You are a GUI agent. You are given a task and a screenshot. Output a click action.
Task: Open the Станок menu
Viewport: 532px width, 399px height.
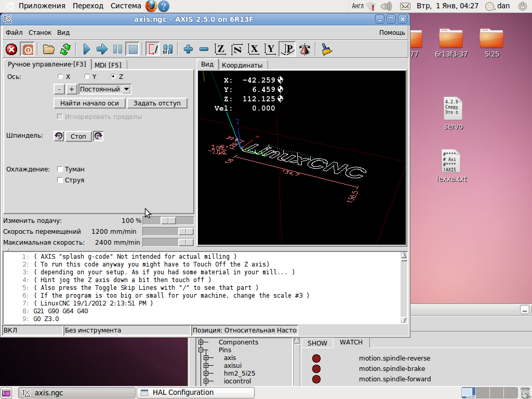coord(40,32)
